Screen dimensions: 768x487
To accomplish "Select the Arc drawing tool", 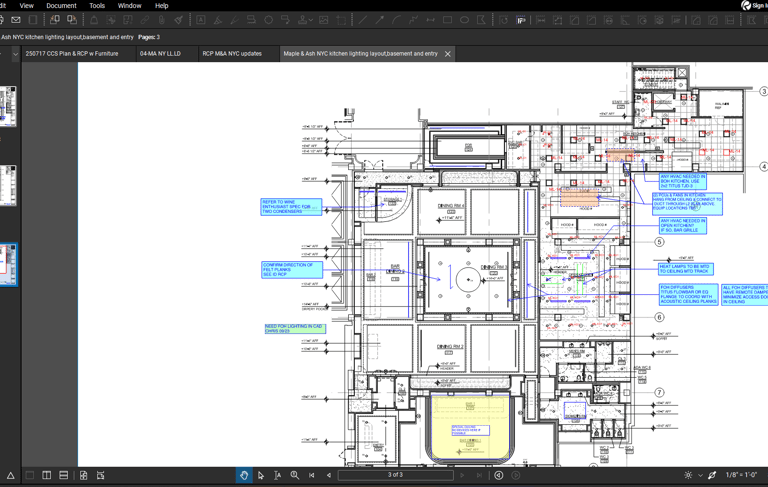I will coord(396,20).
